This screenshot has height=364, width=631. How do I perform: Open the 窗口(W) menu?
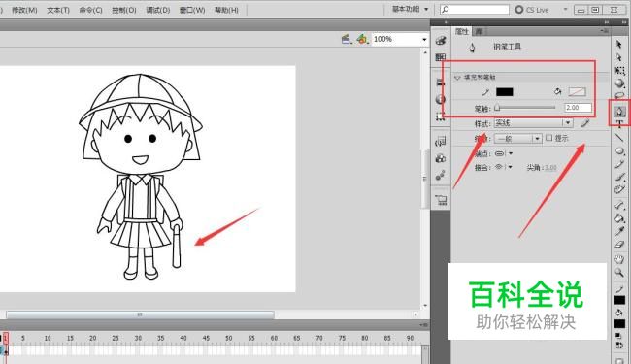(192, 10)
